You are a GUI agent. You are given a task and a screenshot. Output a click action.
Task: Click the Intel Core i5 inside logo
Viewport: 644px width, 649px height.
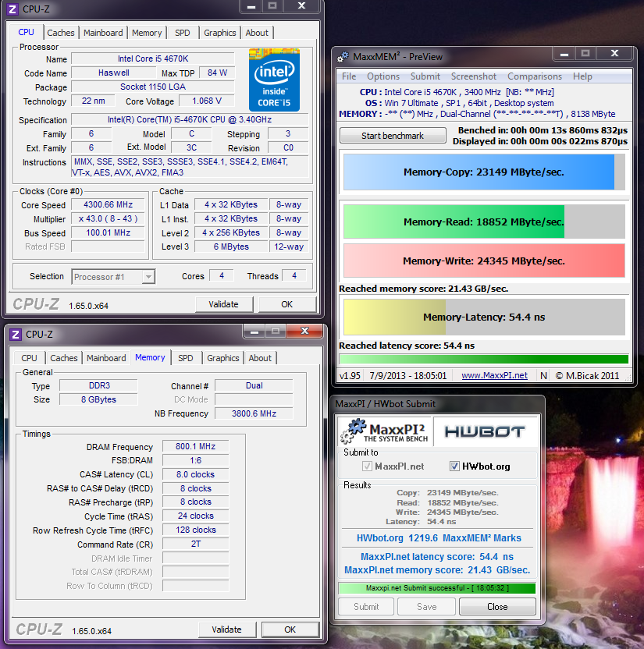274,80
